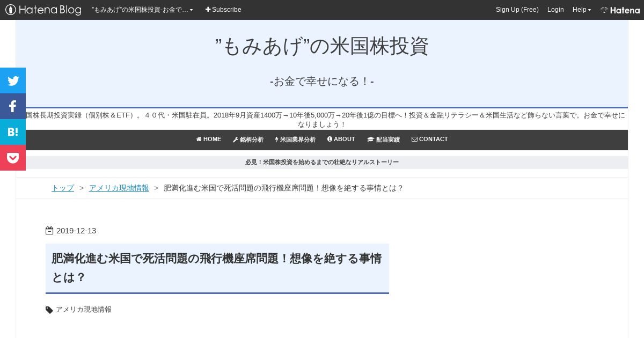Share on Facebook via sidebar icon
Viewport: 644px width, 338px height.
point(13,106)
